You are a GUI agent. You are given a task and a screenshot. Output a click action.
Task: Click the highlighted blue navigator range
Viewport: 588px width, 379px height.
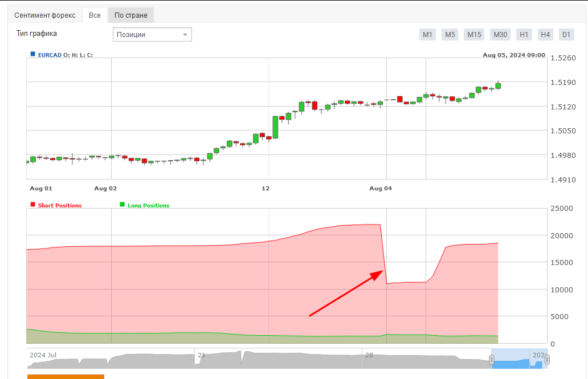point(520,358)
